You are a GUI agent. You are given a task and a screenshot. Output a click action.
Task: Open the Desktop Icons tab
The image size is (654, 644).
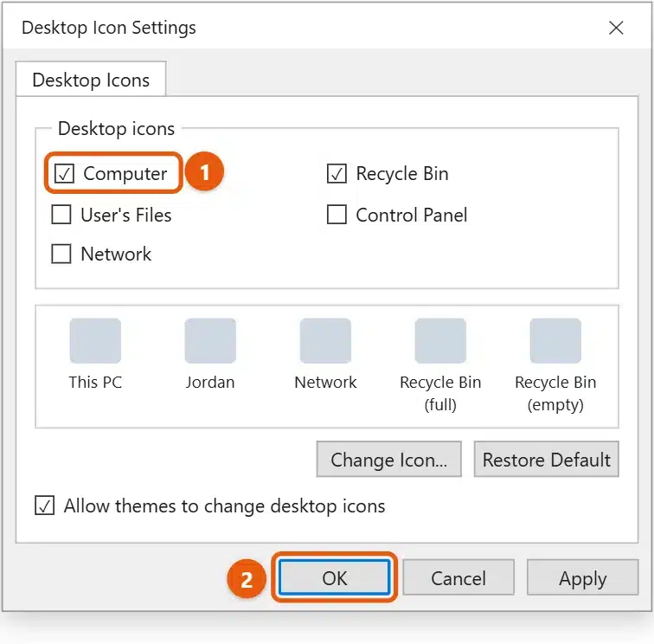tap(91, 80)
